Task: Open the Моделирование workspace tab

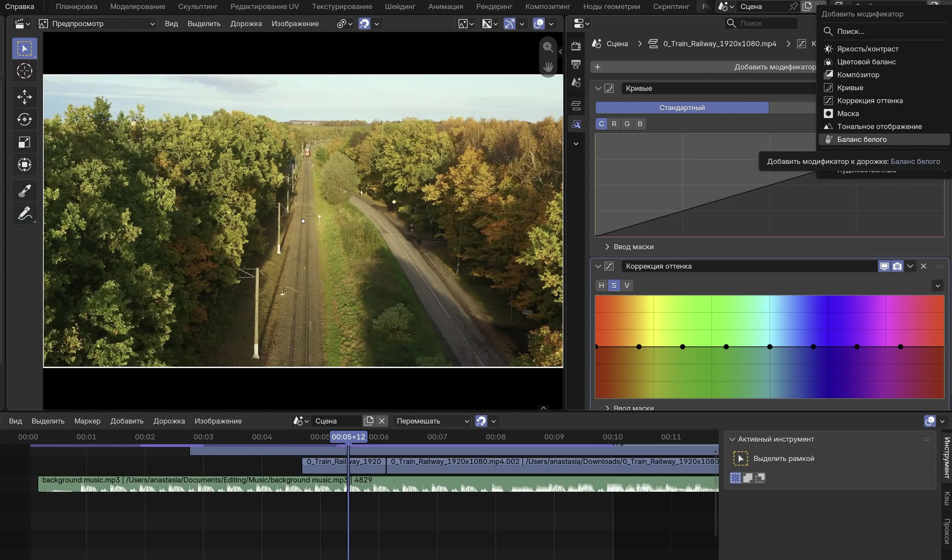Action: [x=138, y=6]
